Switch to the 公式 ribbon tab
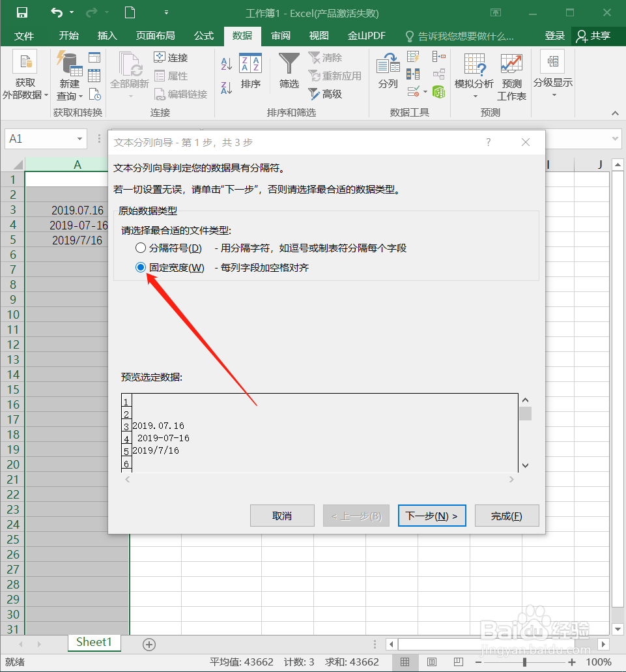 (203, 36)
